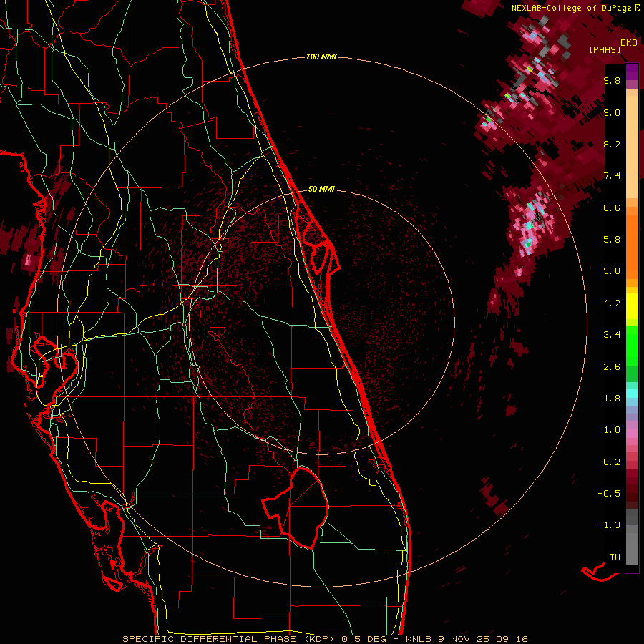Click the 1.8 scale value
Screen dimensions: 644x644
point(612,399)
